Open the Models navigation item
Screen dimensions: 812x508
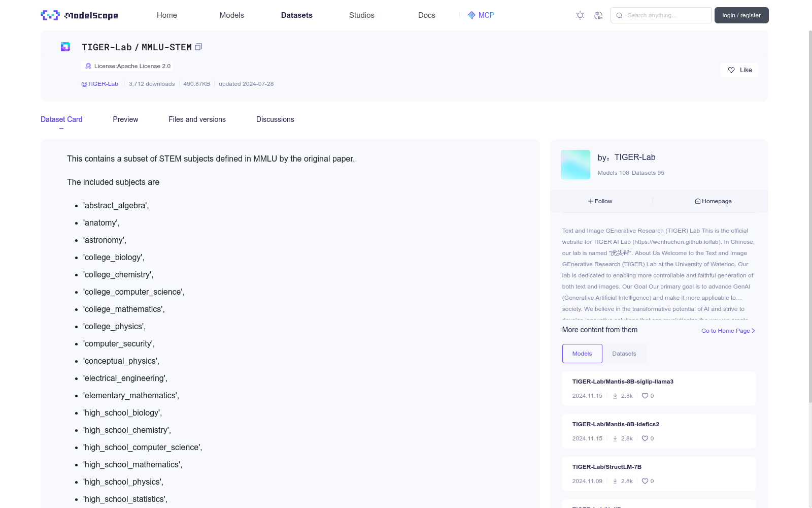232,15
